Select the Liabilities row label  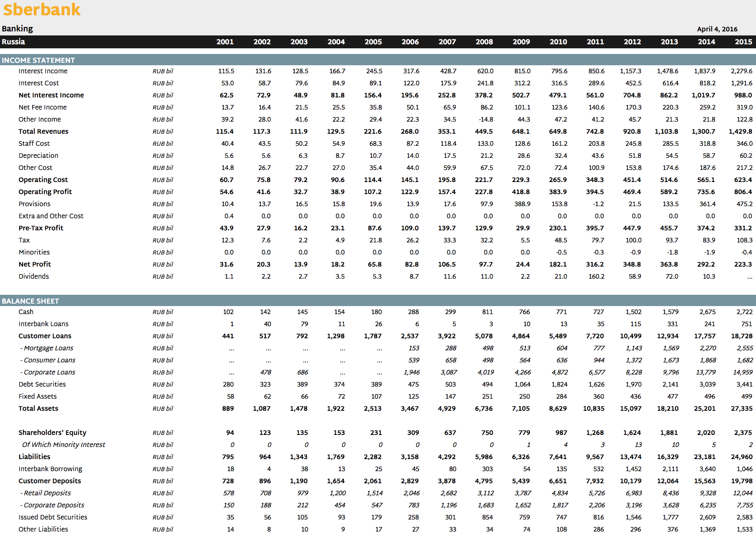35,457
